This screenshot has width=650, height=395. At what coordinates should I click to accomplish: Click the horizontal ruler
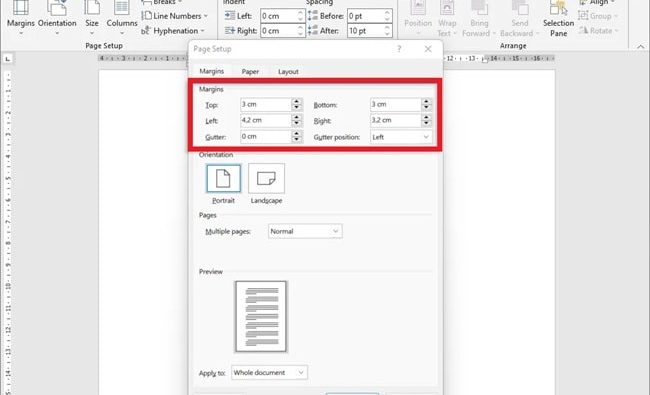(x=326, y=58)
